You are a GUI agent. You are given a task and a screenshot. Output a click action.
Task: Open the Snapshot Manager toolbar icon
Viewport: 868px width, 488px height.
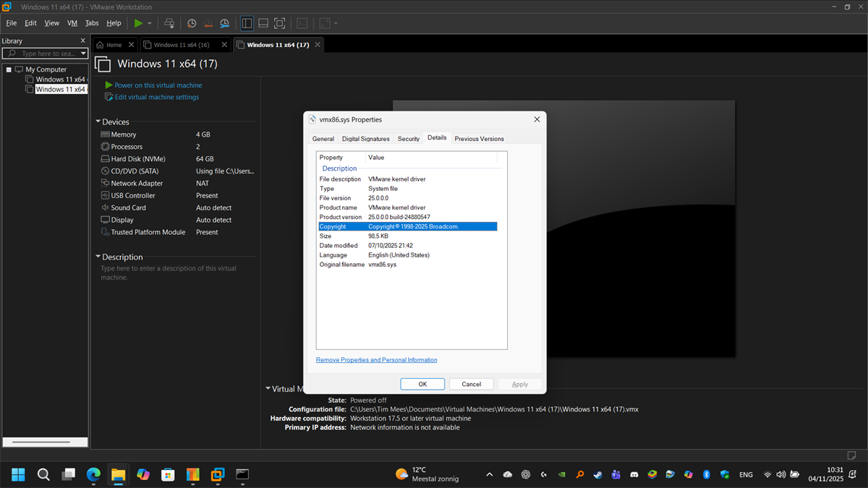pos(225,23)
